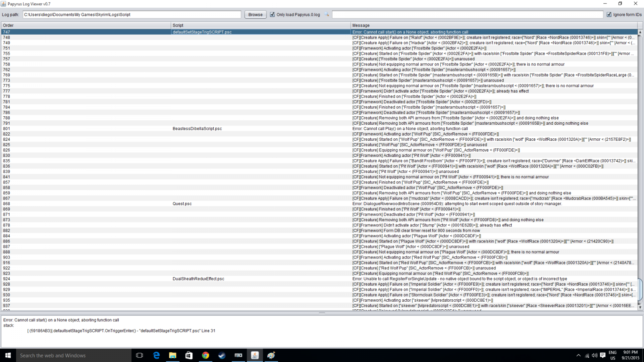The height and width of the screenshot is (362, 644).
Task: Launch Steam from the taskbar
Action: coord(222,355)
